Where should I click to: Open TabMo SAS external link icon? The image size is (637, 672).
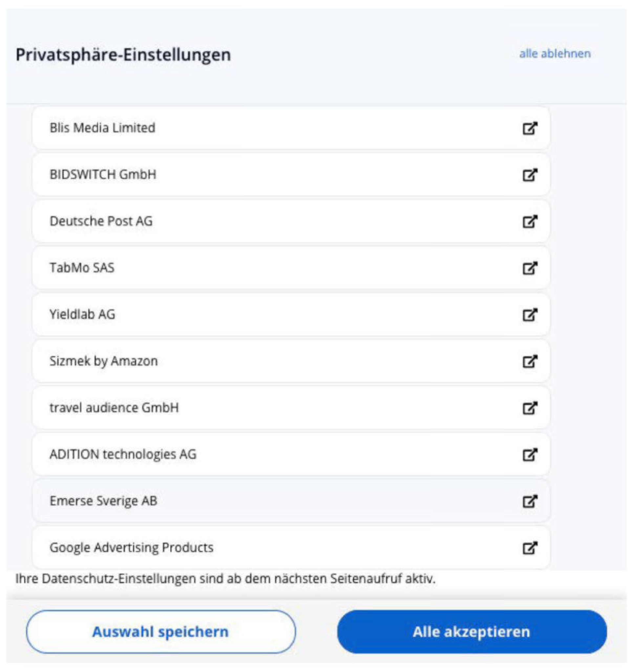click(x=529, y=268)
